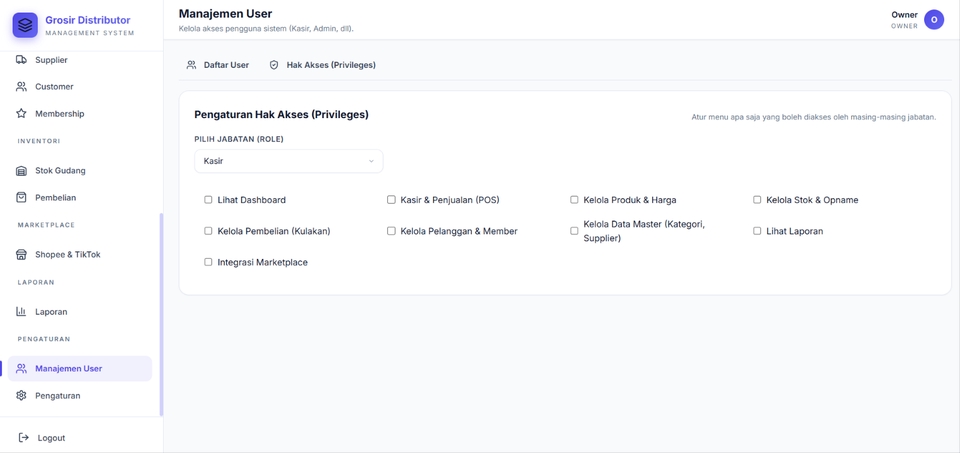Go to the Membership page

point(80,114)
